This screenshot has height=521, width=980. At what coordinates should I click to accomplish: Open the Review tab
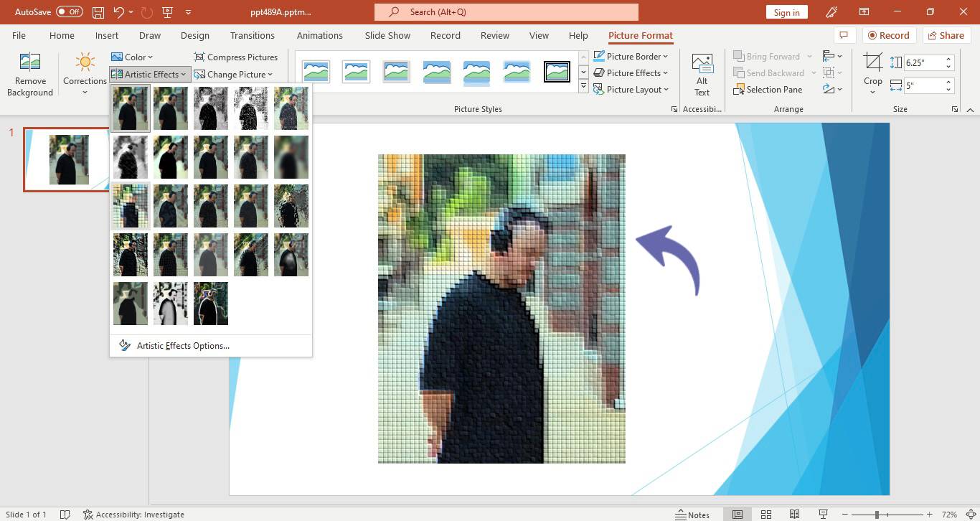[495, 35]
